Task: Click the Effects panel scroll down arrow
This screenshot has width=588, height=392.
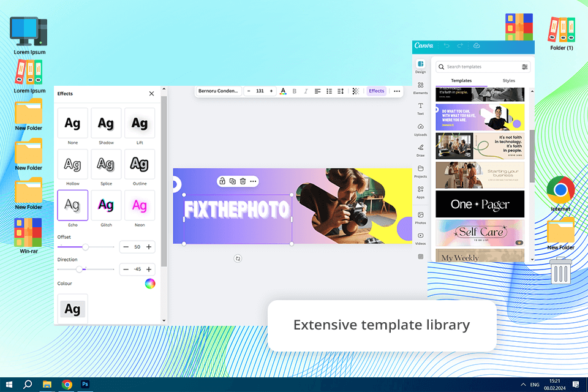Action: [164, 321]
